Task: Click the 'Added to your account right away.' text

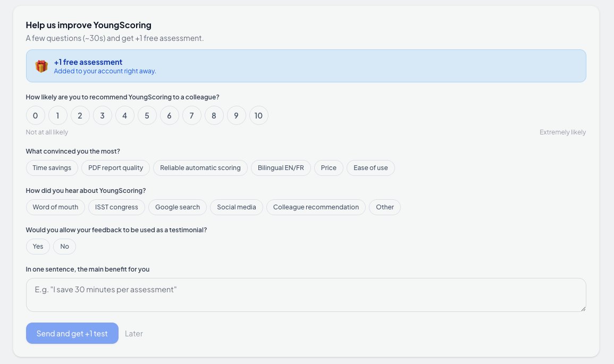Action: (105, 71)
